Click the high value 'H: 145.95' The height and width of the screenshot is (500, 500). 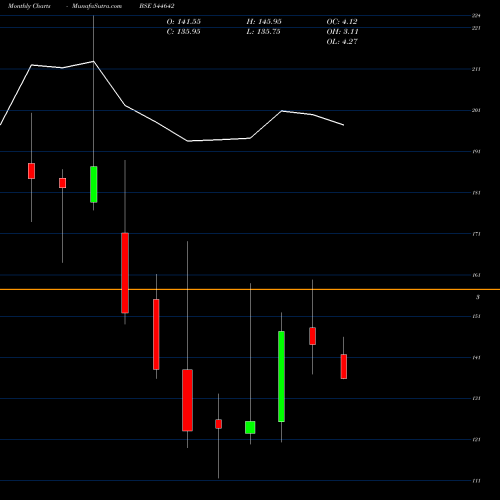click(x=264, y=22)
